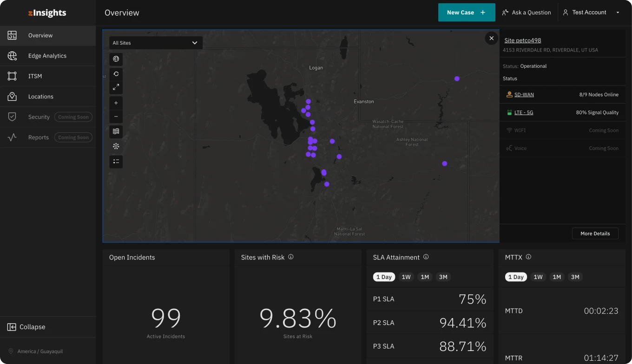Open the All Sites dropdown
632x364 pixels.
point(156,43)
